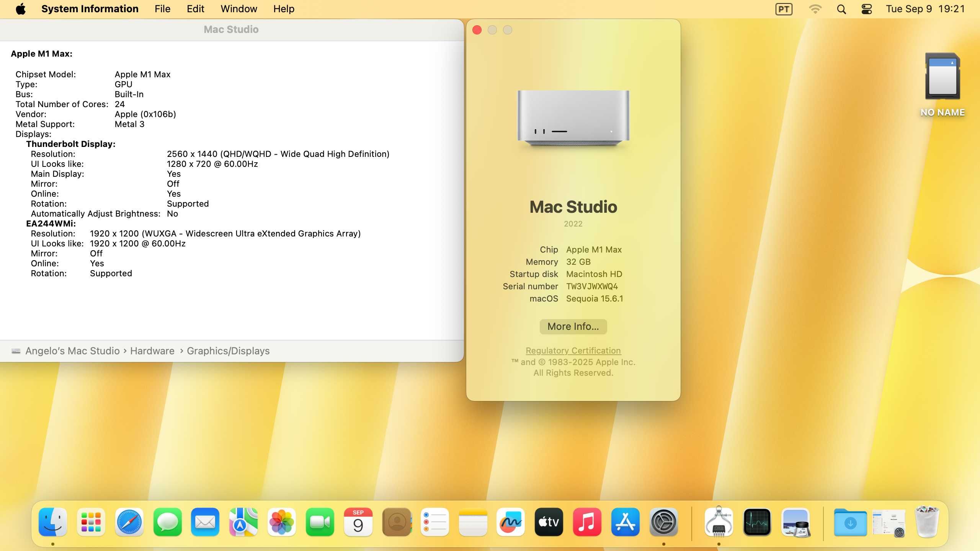
Task: Open the Contacts app icon
Action: [396, 522]
